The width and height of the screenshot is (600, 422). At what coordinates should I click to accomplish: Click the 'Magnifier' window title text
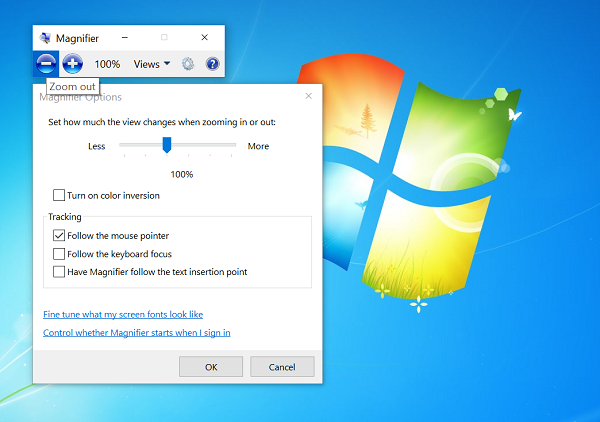[77, 38]
